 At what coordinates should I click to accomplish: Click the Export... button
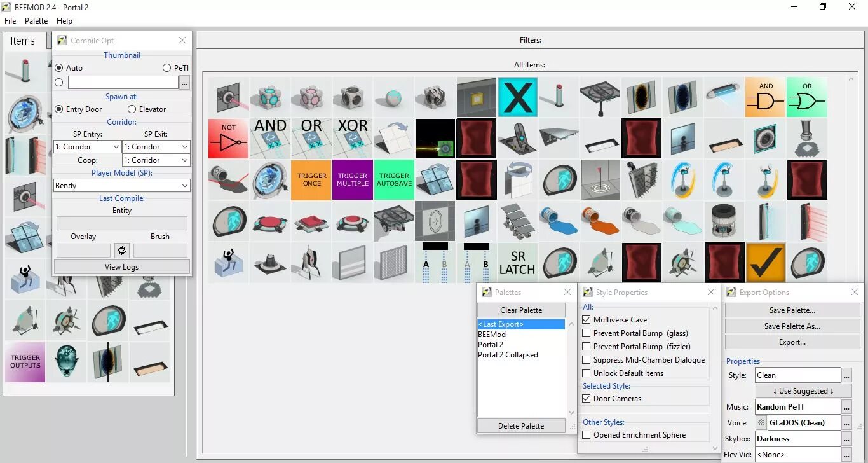pyautogui.click(x=792, y=342)
